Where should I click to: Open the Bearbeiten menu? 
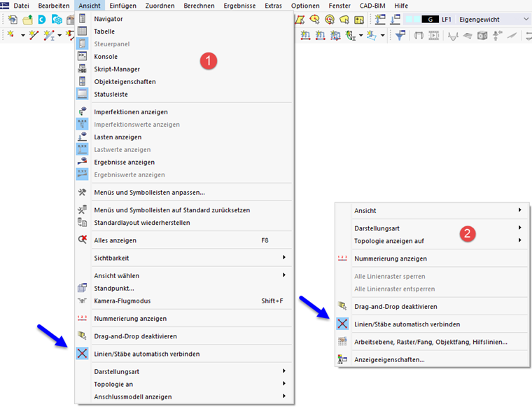click(x=54, y=6)
